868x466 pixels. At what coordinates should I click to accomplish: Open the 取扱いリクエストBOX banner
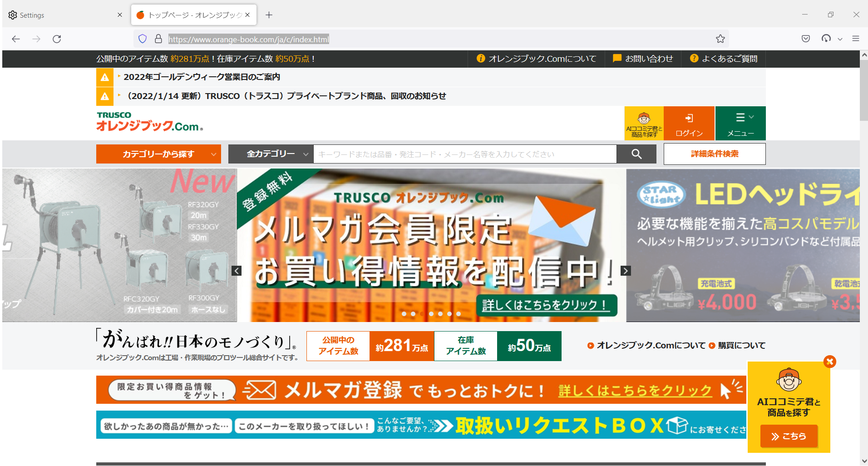click(421, 425)
